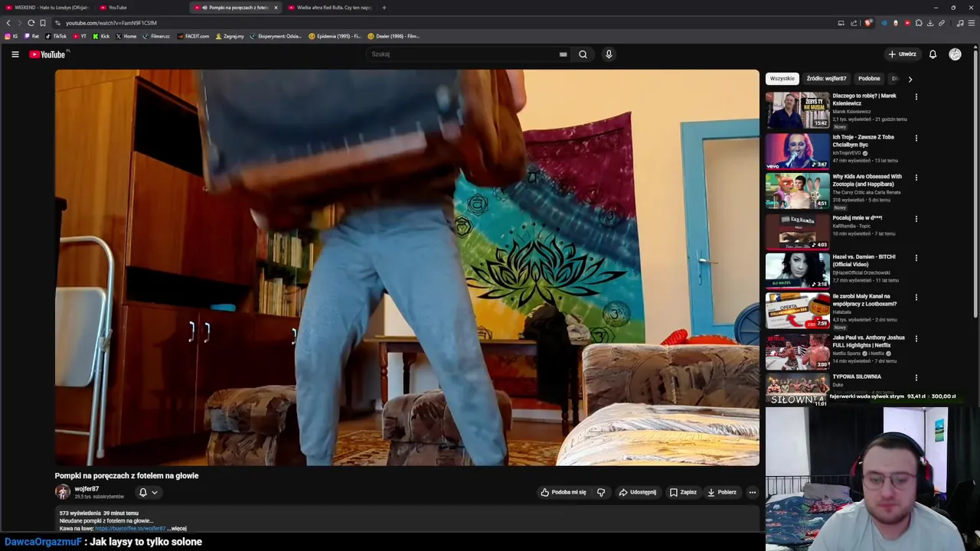Open the FACEIT.com bookmark
Image resolution: width=980 pixels, height=551 pixels.
(x=194, y=36)
